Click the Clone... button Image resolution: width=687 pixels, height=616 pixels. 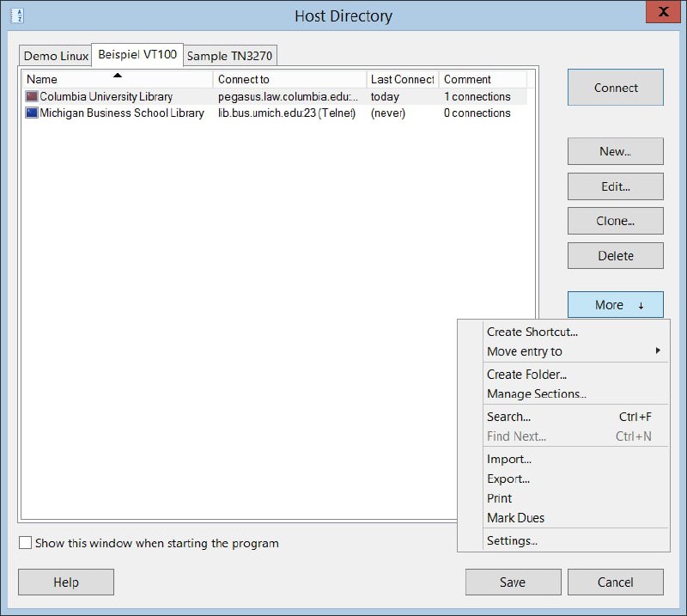tap(615, 221)
